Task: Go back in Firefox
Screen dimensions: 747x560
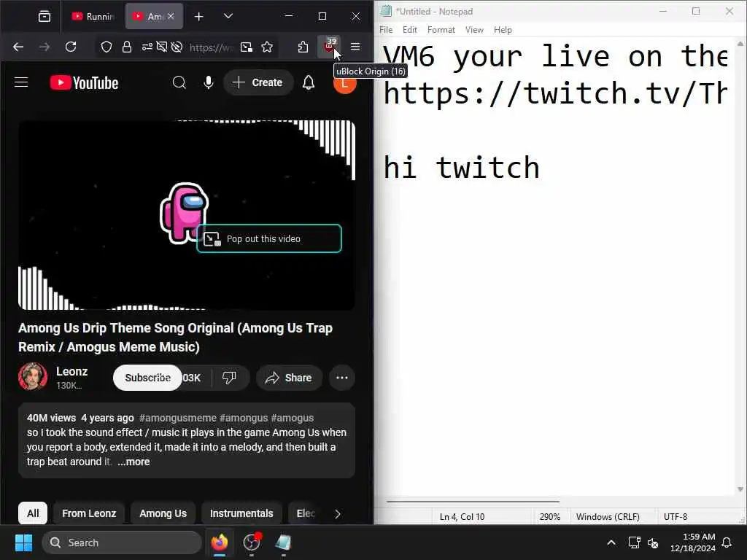Action: point(18,47)
